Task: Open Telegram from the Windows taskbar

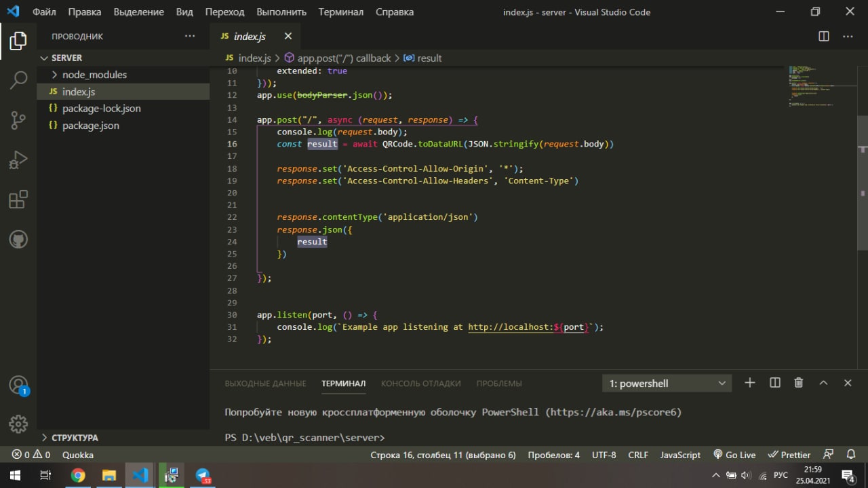Action: 203,475
